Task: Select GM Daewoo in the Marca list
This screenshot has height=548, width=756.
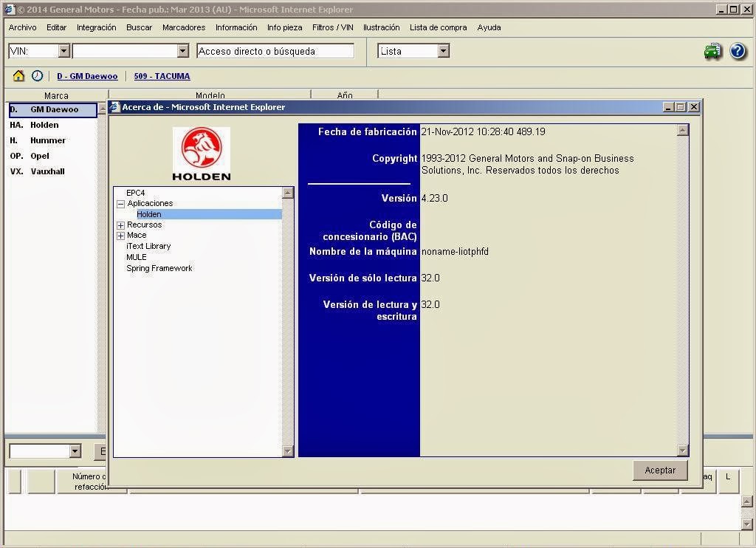Action: (x=53, y=109)
